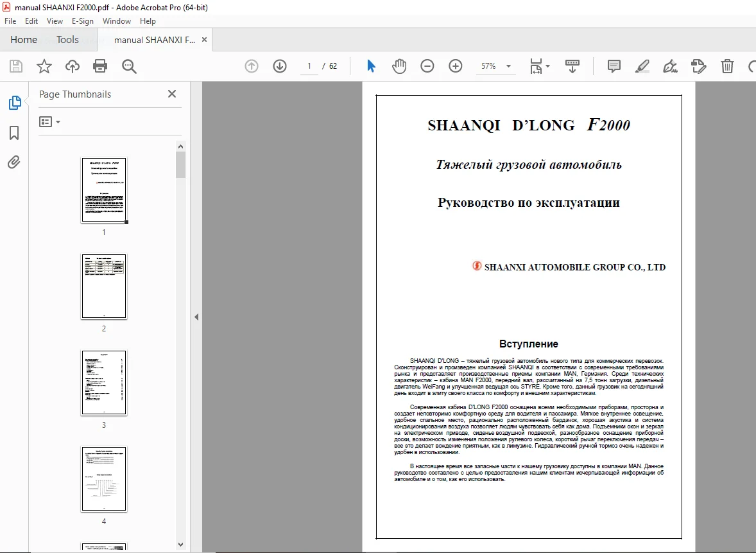This screenshot has height=553, width=756.
Task: Click the thumbnails scrollbar handle
Action: 181,165
